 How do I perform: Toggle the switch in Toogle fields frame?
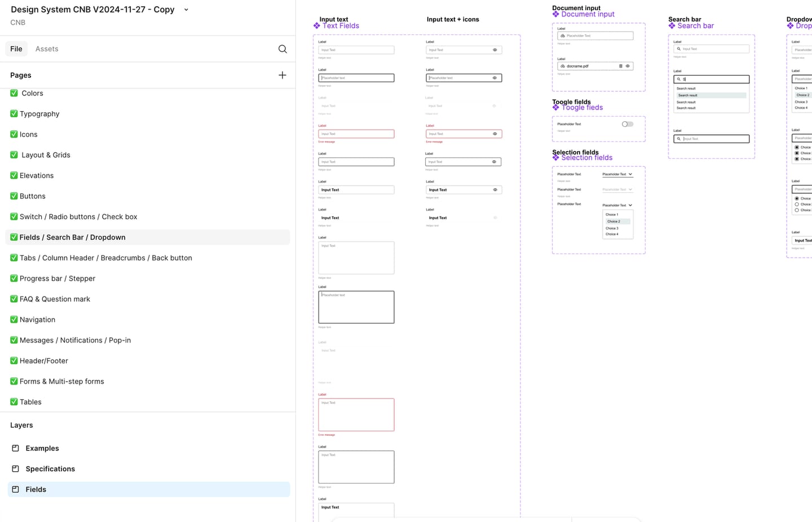628,124
